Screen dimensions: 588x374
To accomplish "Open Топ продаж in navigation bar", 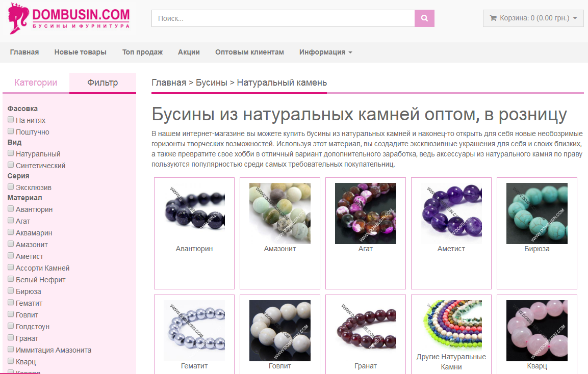I will [142, 52].
